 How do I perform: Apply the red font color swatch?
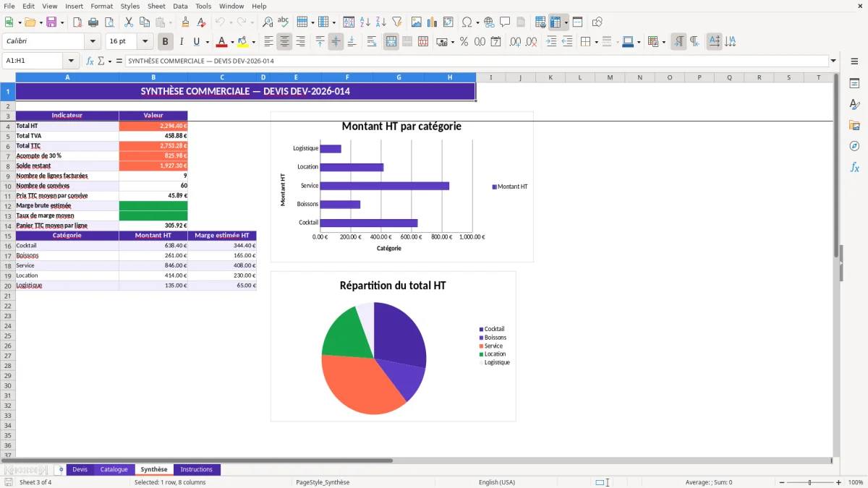[x=222, y=42]
